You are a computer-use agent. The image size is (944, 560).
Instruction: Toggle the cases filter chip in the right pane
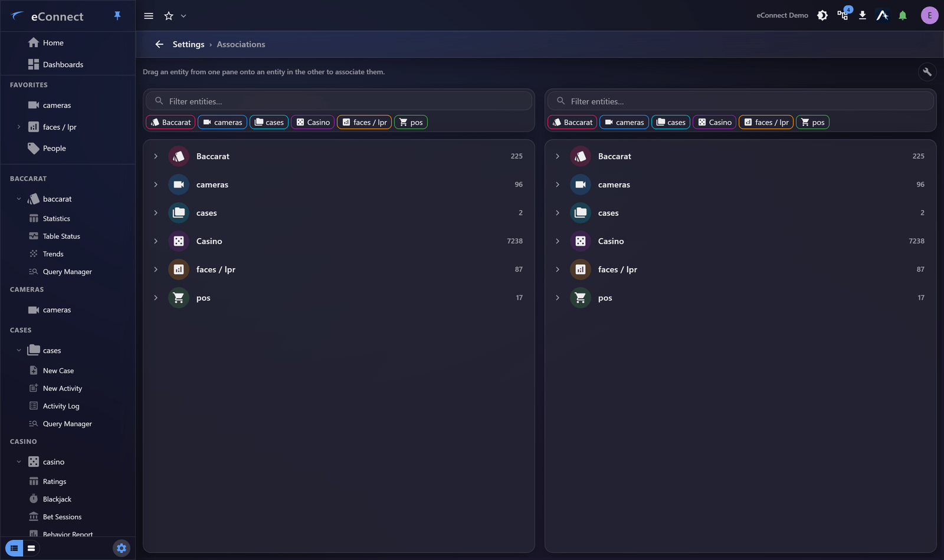tap(671, 122)
